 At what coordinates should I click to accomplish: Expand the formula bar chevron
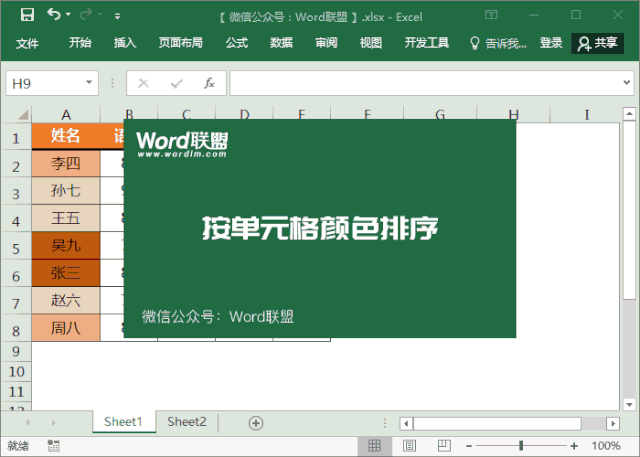pos(627,83)
